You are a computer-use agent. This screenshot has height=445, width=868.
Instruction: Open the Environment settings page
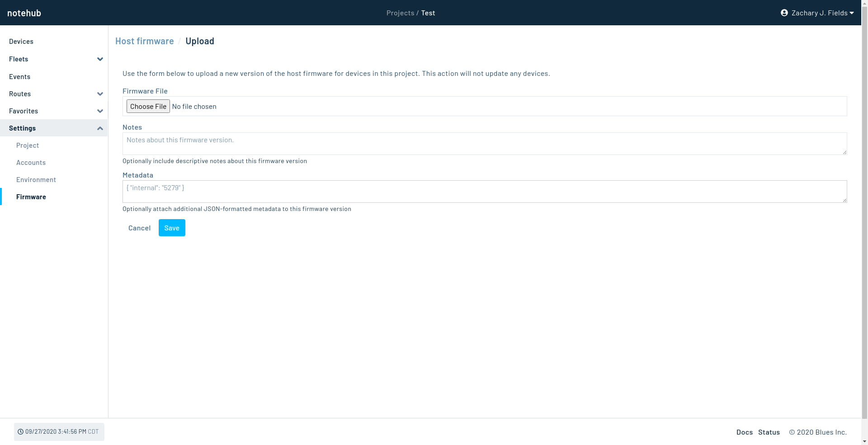36,179
